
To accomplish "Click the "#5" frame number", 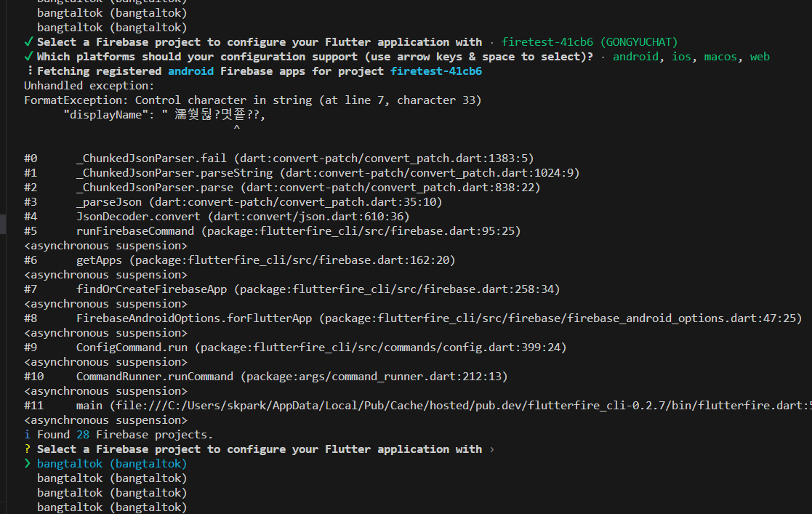I will click(31, 230).
